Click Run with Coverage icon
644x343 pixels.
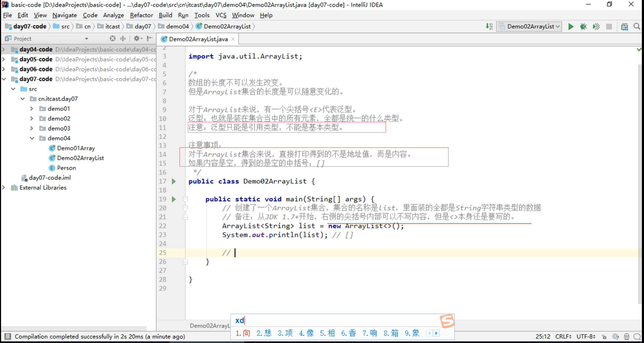(x=596, y=27)
